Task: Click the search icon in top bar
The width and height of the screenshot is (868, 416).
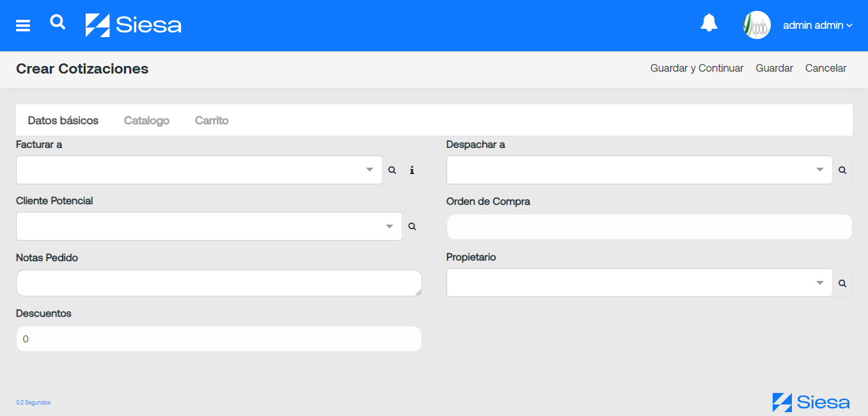Action: 58,22
